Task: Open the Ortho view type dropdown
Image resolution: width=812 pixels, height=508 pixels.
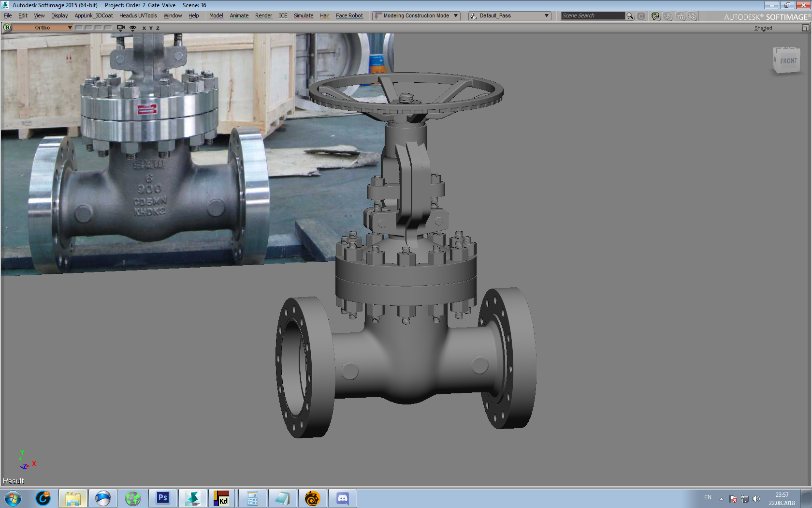Action: click(43, 28)
